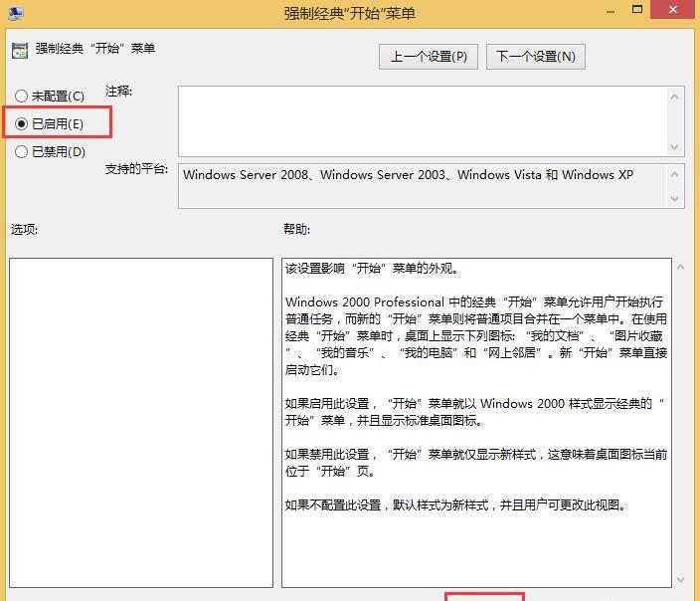Screen dimensions: 700x601
Task: Close the 强制经典“开始”菜单 dialog
Action: tap(672, 11)
